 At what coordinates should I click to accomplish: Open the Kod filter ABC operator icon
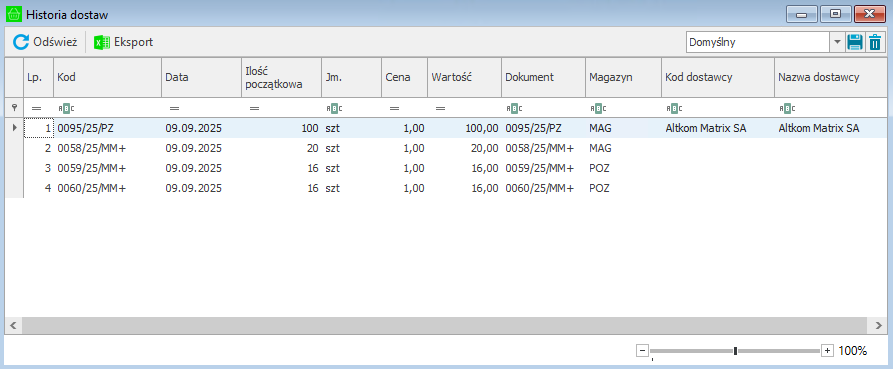coord(66,108)
